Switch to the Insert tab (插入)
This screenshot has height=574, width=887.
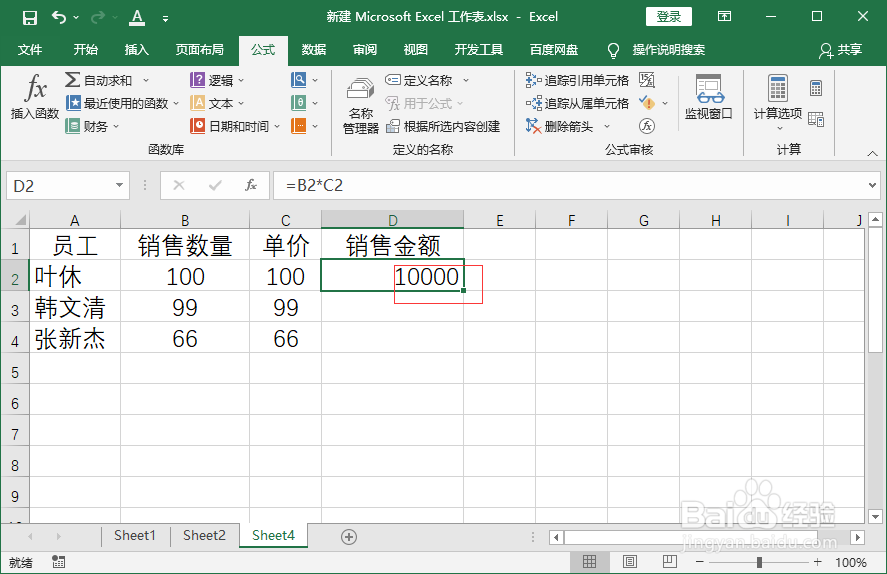click(x=136, y=50)
